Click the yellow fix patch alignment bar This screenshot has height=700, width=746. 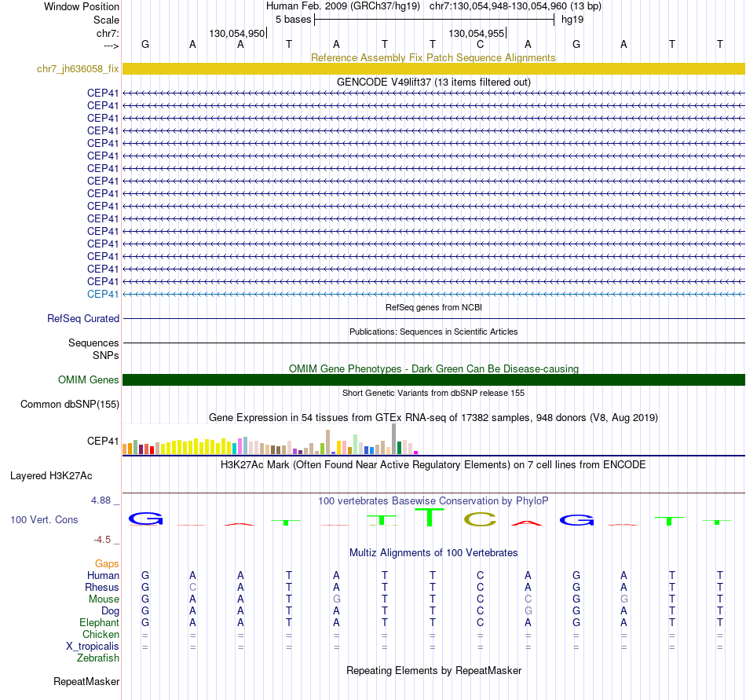point(433,68)
